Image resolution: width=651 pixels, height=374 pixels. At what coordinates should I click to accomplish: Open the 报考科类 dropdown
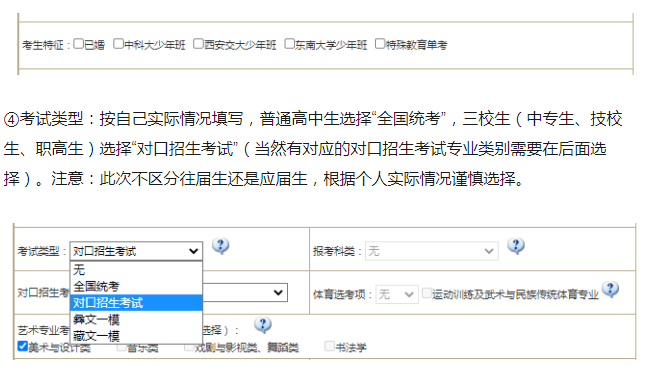point(432,251)
